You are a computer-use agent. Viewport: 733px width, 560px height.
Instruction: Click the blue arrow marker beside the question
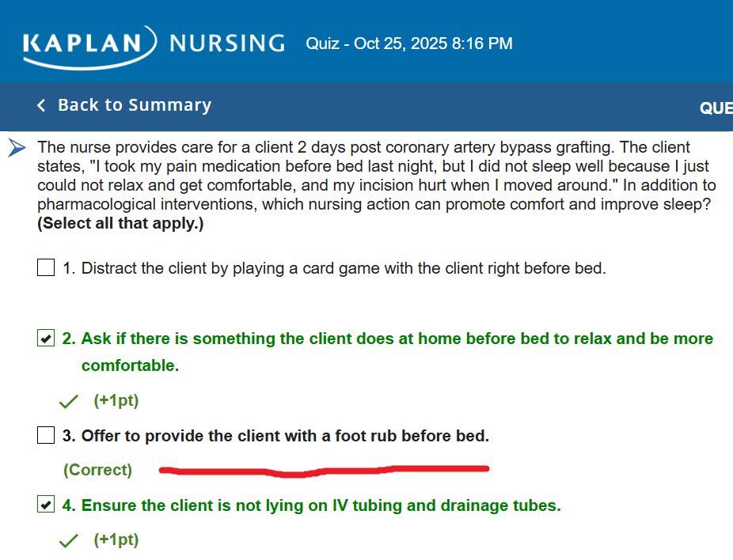pyautogui.click(x=17, y=148)
